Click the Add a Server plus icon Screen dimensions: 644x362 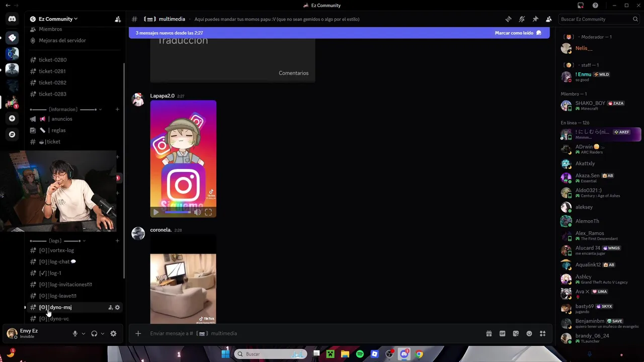(x=12, y=118)
